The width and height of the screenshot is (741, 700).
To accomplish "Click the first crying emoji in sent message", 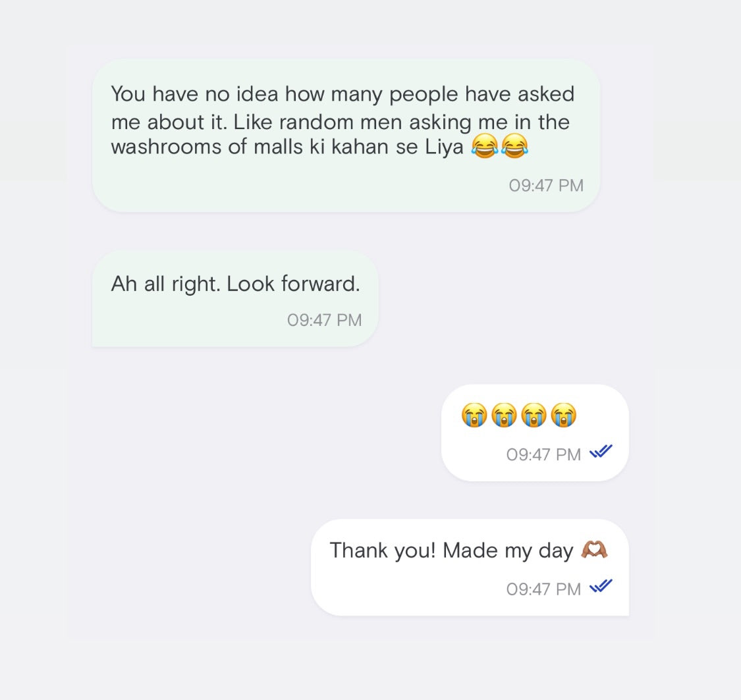I will [x=474, y=416].
